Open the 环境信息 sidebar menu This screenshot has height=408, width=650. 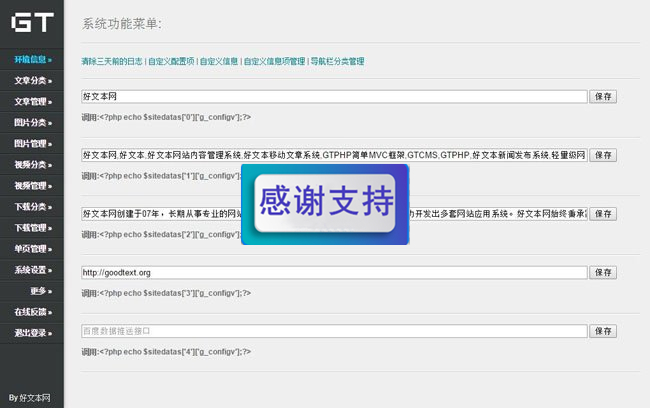click(x=33, y=59)
